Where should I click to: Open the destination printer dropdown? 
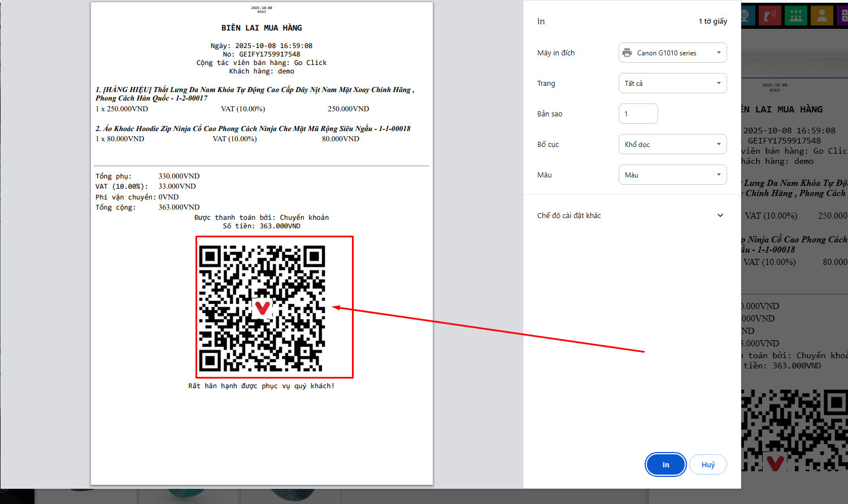click(672, 53)
